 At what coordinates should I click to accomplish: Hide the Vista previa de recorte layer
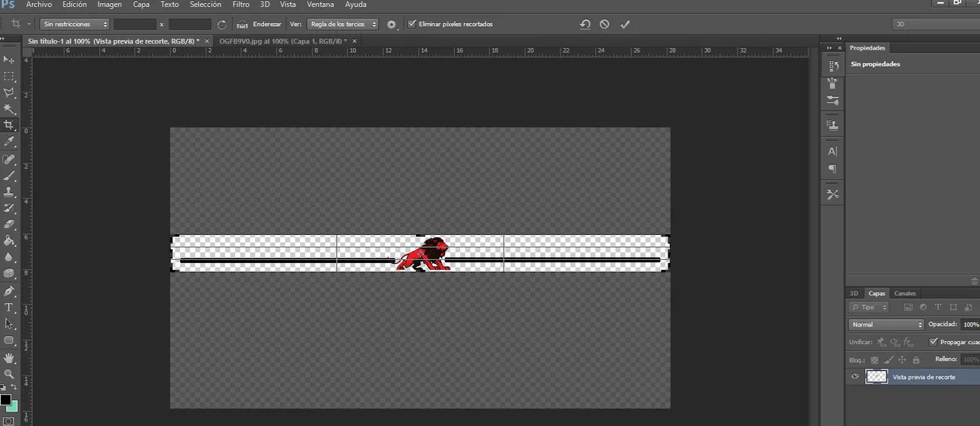point(855,376)
